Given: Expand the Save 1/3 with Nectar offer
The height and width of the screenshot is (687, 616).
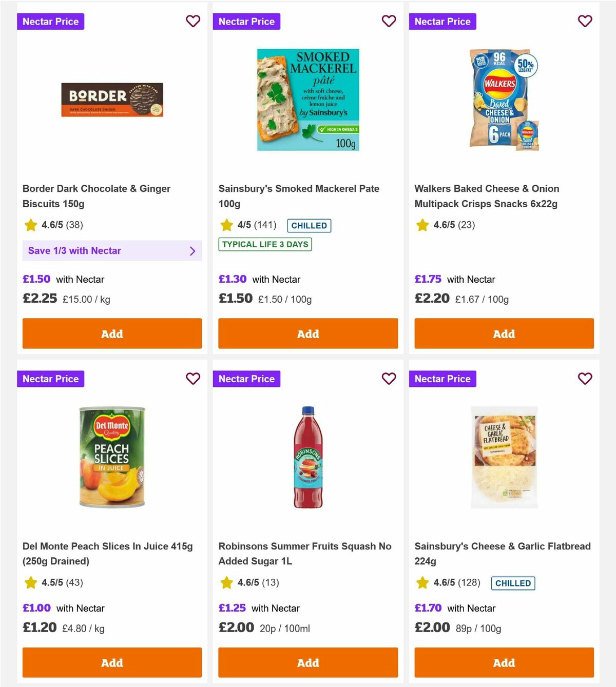Looking at the screenshot, I should pos(112,251).
